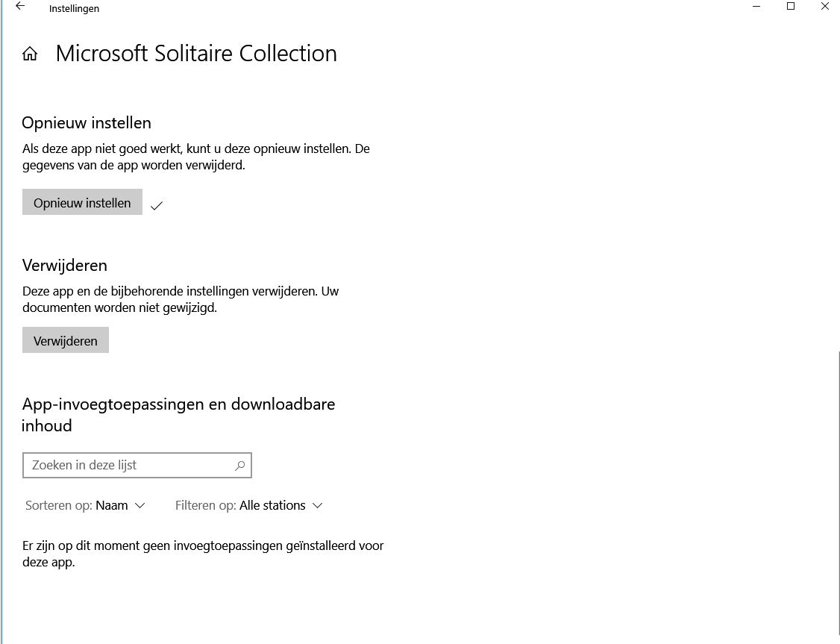Viewport: 840px width, 644px height.
Task: Maximize the Instellingen window
Action: (x=791, y=7)
